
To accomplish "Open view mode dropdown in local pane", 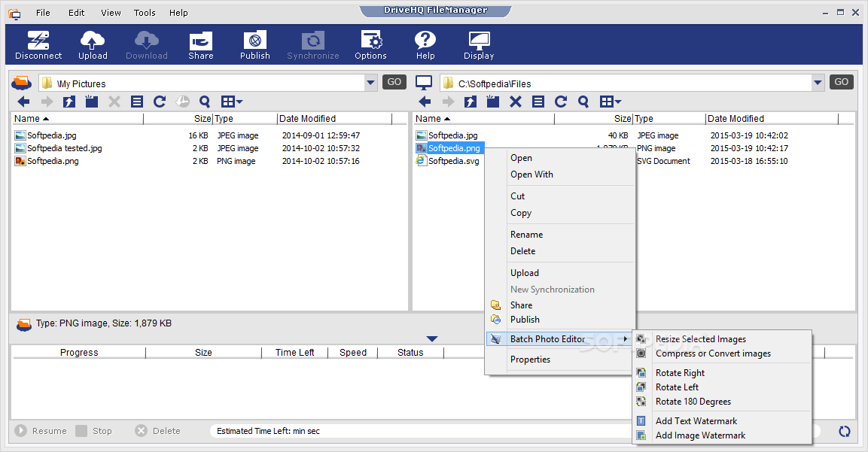I will tap(611, 102).
